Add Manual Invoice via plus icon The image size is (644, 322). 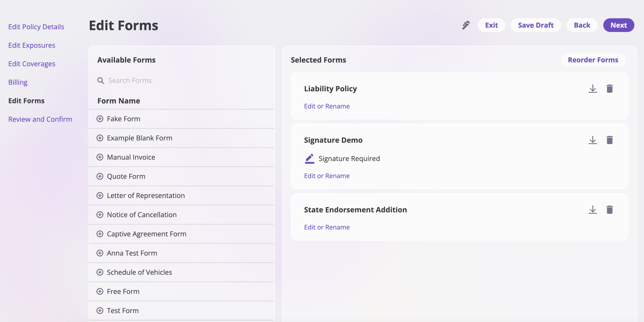point(100,157)
